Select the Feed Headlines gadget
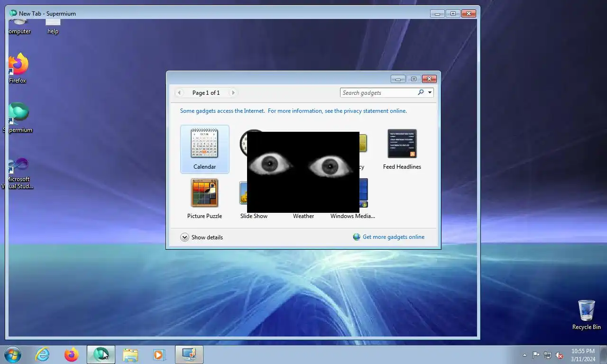Screen dimensions: 607x364 pyautogui.click(x=402, y=149)
